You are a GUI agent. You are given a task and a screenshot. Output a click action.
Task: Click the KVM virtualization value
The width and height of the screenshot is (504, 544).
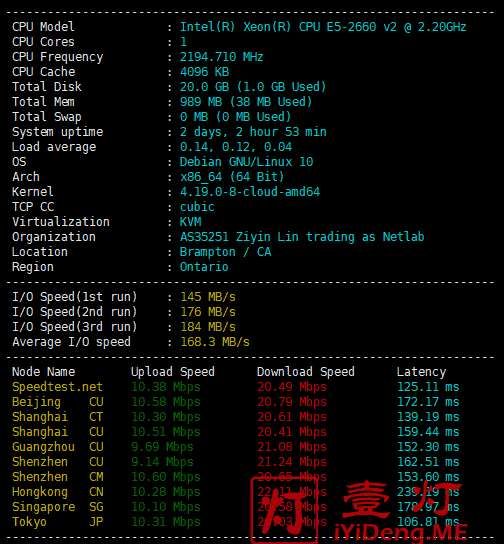point(190,222)
